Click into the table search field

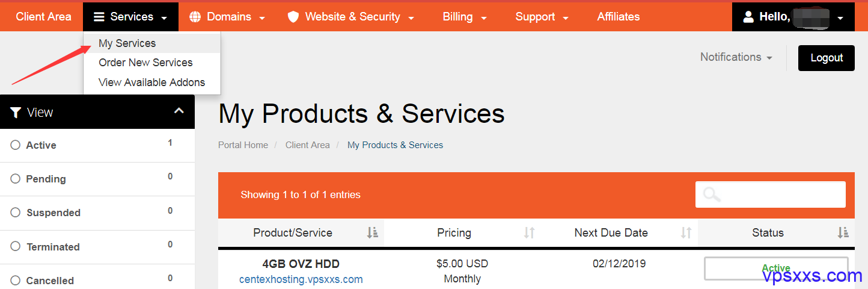(x=771, y=194)
